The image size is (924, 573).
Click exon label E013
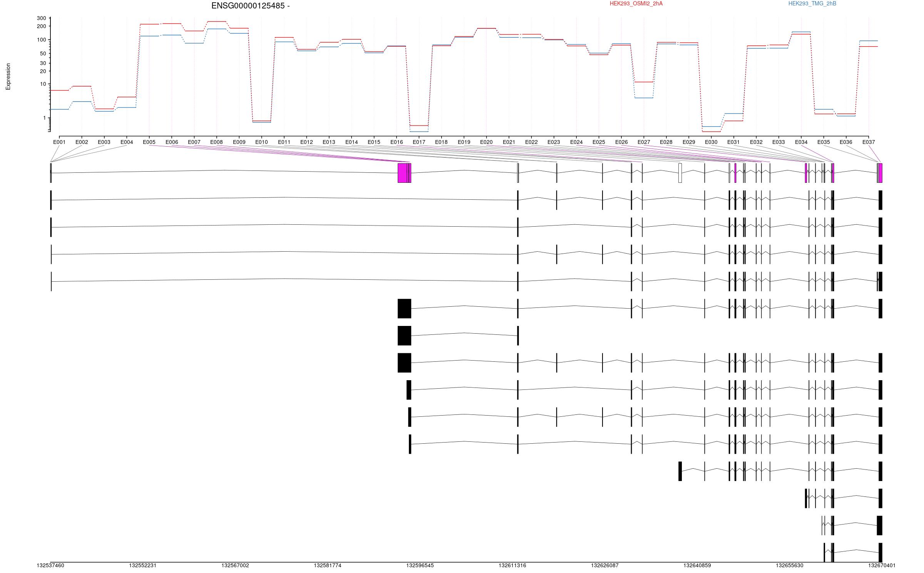coord(329,142)
